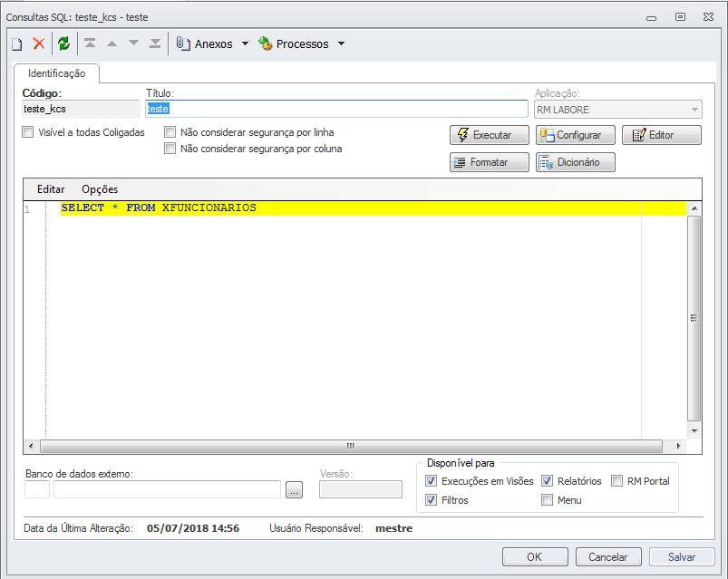Image resolution: width=728 pixels, height=579 pixels.
Task: Click the horizontal scrollbar left arrow
Action: [x=31, y=447]
